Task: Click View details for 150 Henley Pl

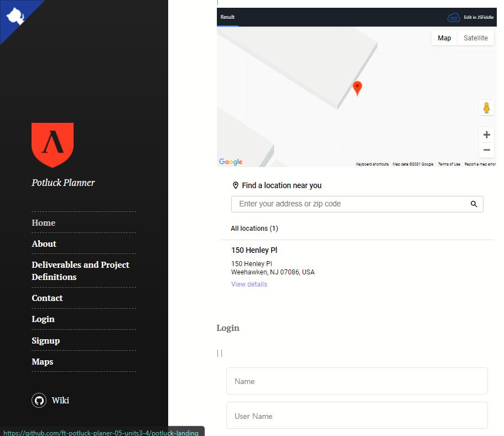Action: click(249, 284)
